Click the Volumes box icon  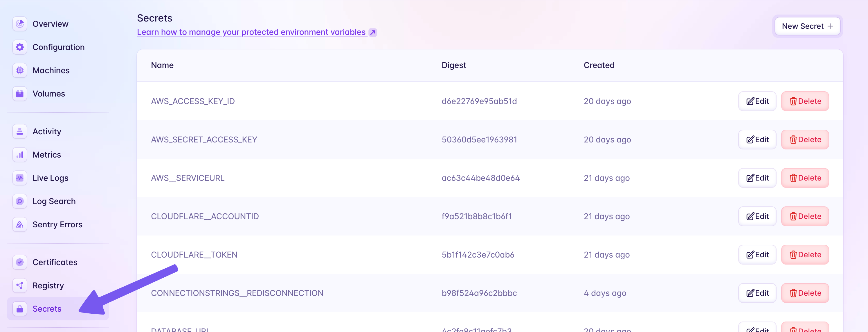tap(20, 94)
